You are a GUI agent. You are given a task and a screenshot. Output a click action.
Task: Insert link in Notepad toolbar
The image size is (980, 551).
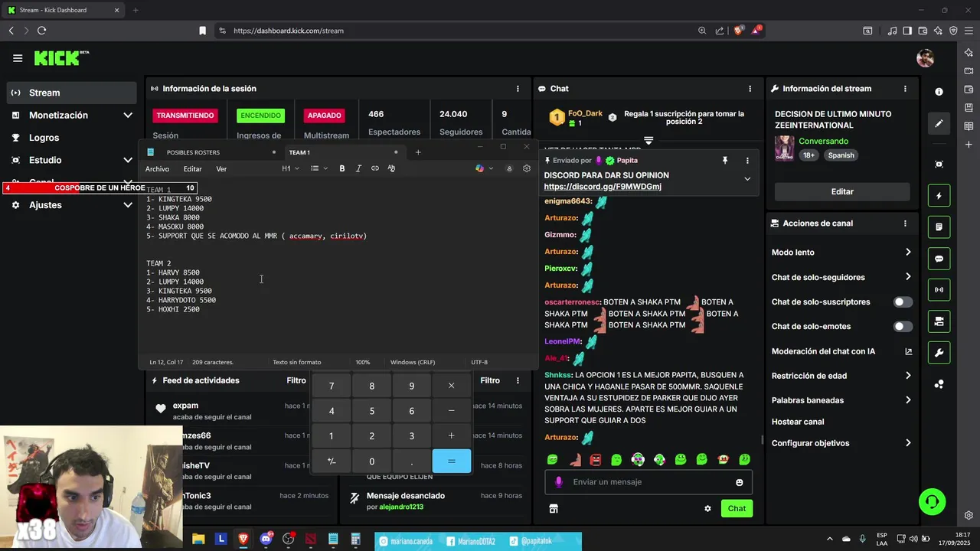(375, 168)
